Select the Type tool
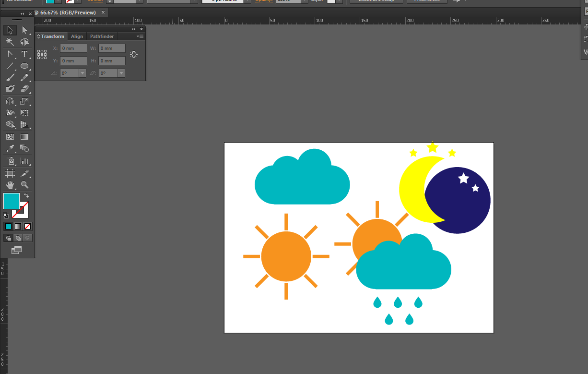 [x=24, y=54]
